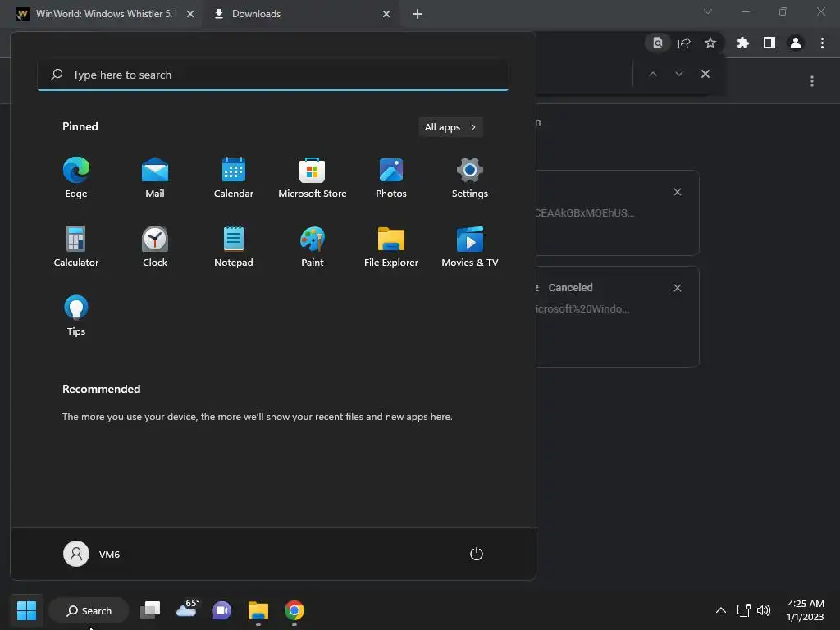Open Microsoft Store

[x=313, y=178]
